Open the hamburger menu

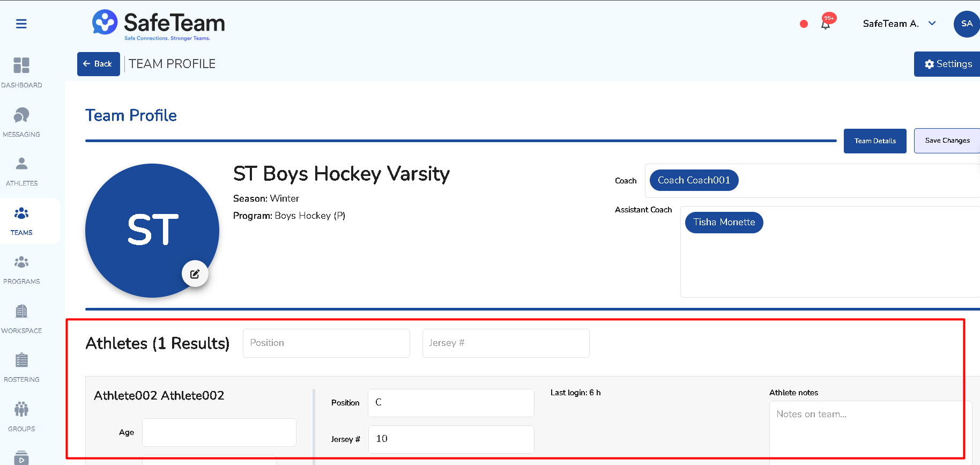(x=21, y=24)
